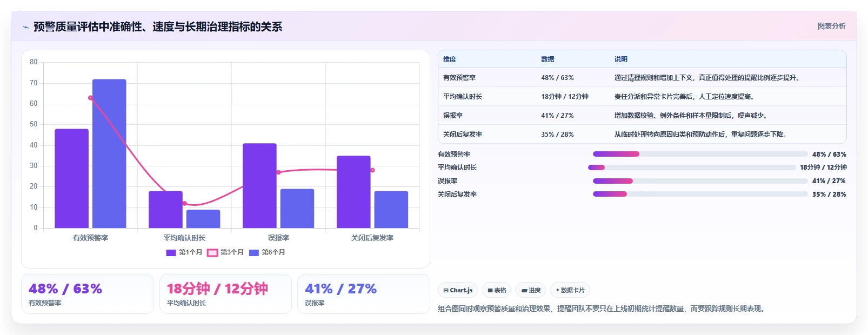Screen dimensions: 868x335
Task: Click the 第1个月 bar for 平均确认时长
Action: point(165,210)
